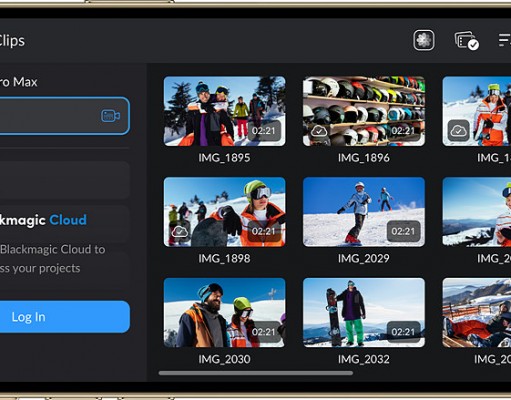The height and width of the screenshot is (400, 511).
Task: Tap the 02:21 duration badge on IMG_2029
Action: click(403, 231)
